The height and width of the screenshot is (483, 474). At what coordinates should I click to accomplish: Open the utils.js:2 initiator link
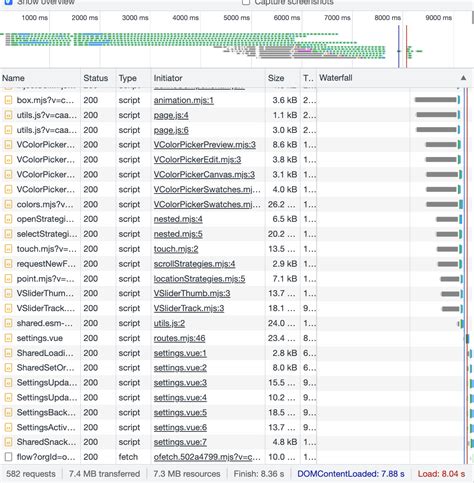169,323
